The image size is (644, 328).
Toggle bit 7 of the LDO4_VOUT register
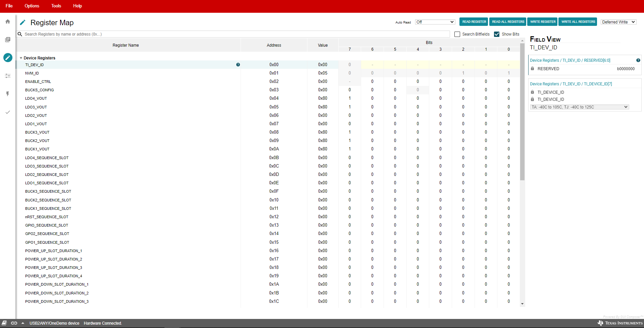tap(350, 98)
